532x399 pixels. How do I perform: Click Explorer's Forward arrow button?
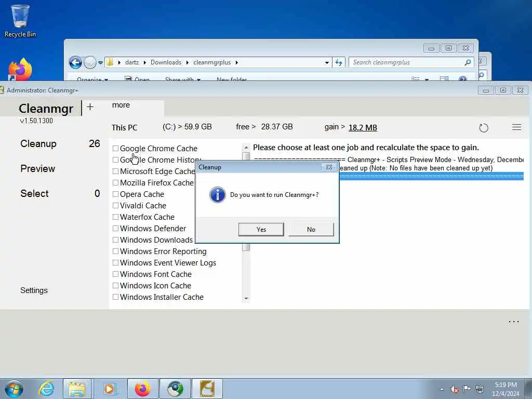click(x=90, y=62)
